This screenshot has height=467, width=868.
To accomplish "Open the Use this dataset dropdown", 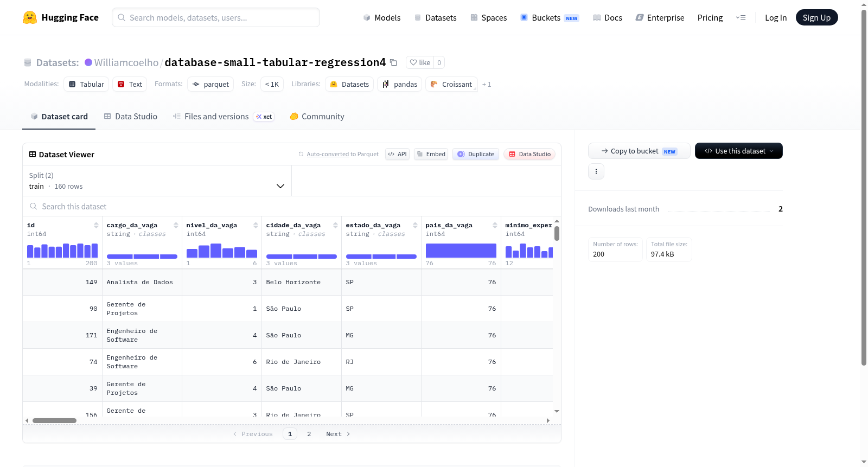I will pos(739,151).
